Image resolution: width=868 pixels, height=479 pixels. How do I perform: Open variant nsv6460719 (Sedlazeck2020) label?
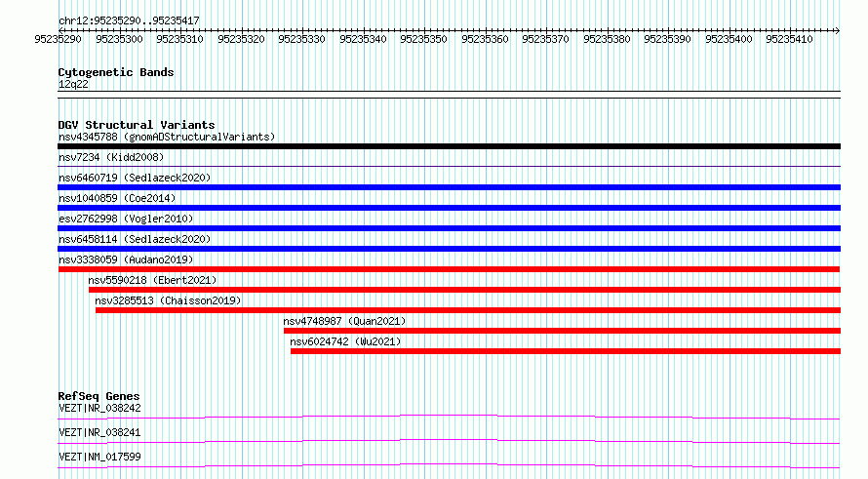click(x=135, y=178)
